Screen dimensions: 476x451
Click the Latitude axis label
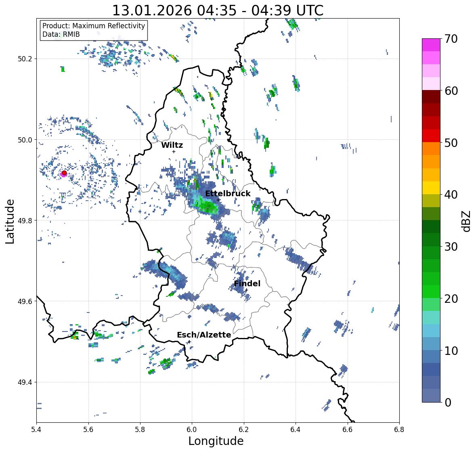10,222
